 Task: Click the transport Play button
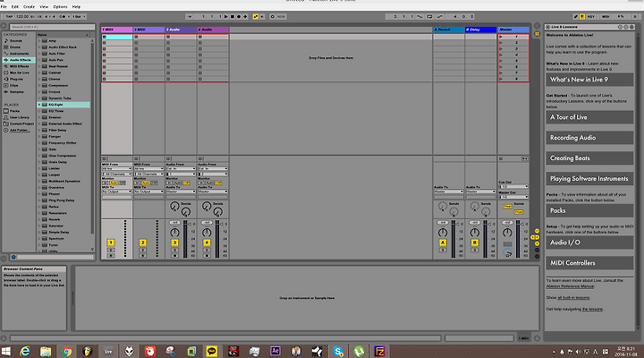click(x=226, y=16)
